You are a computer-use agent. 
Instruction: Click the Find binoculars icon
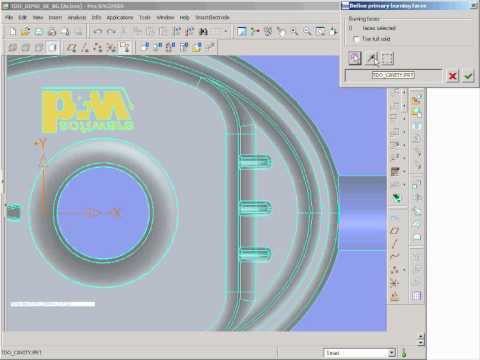tap(203, 32)
